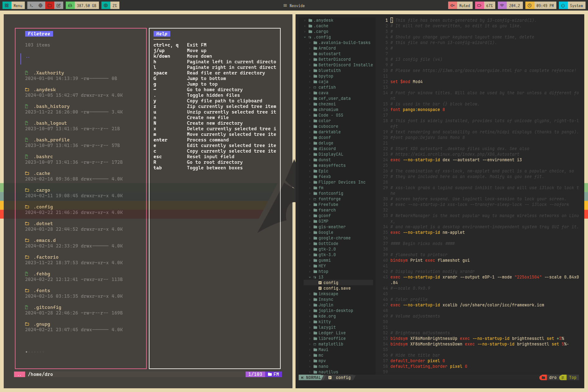Click the config buffer name in Neovide statusline

click(343, 377)
